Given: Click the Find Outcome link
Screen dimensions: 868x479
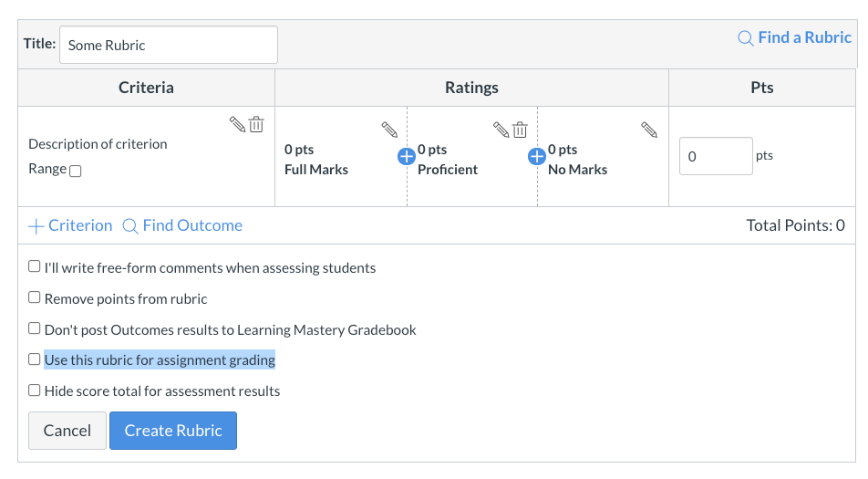Looking at the screenshot, I should coord(182,225).
